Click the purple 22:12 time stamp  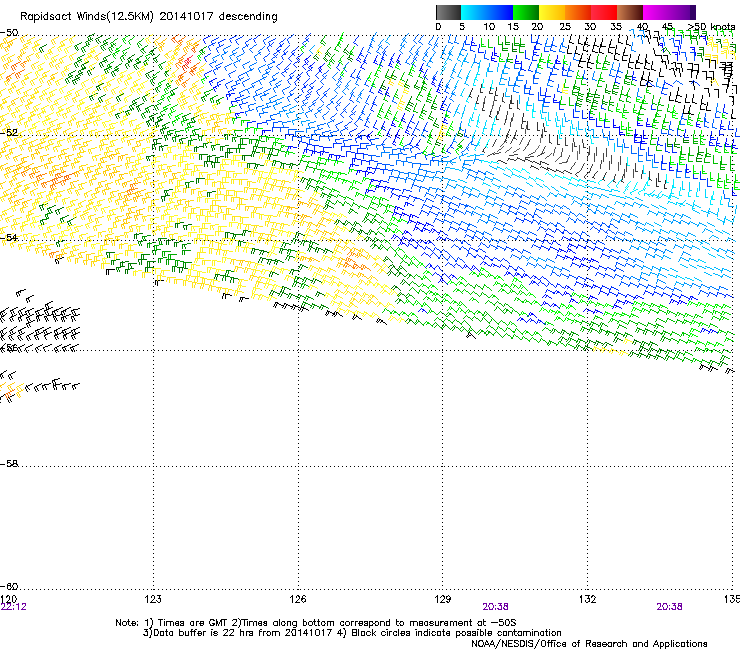[14, 607]
